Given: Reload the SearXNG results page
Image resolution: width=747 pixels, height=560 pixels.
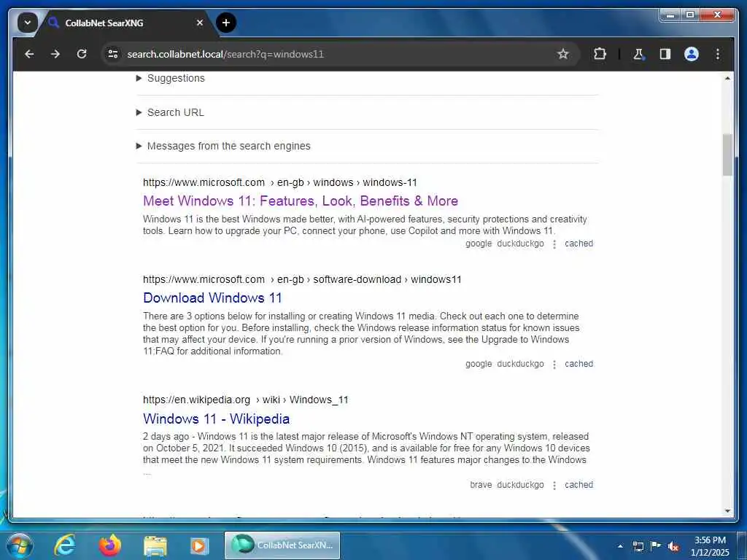Looking at the screenshot, I should pos(82,54).
